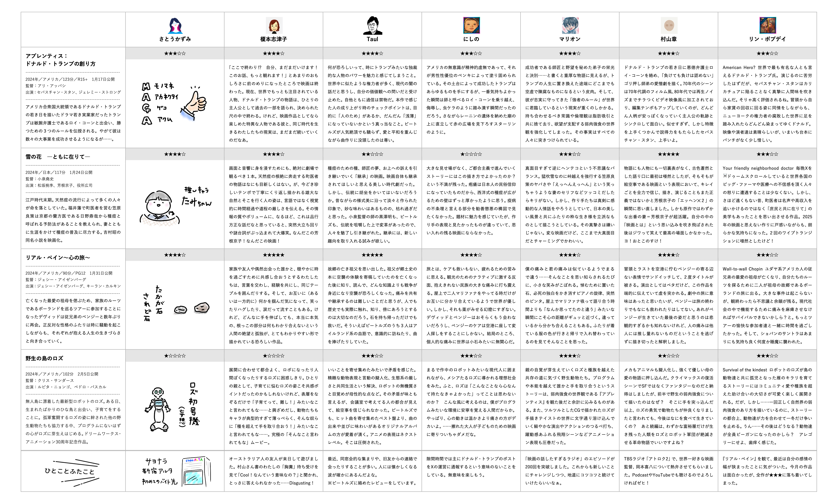Click the film title アプレンティス：ドナルド・トランプの創り方
The width and height of the screenshot is (837, 504).
click(x=60, y=60)
